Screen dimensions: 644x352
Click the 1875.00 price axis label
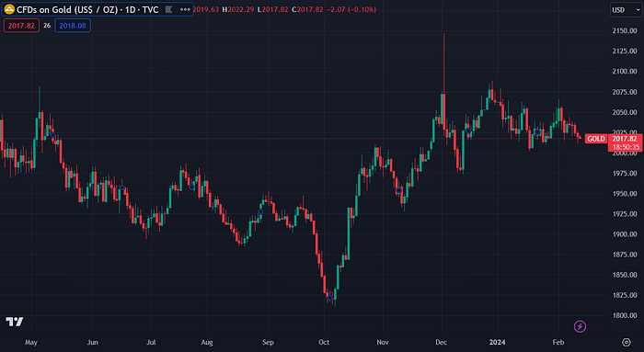(625, 255)
